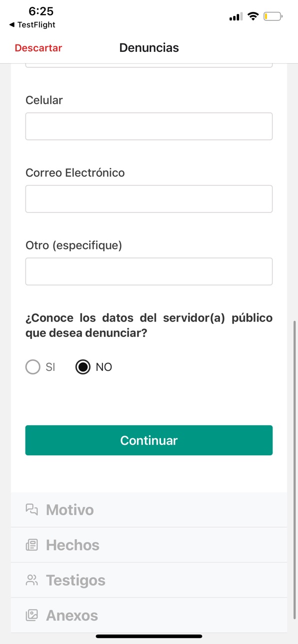This screenshot has width=298, height=644.
Task: Tap the NO option label
Action: [104, 367]
